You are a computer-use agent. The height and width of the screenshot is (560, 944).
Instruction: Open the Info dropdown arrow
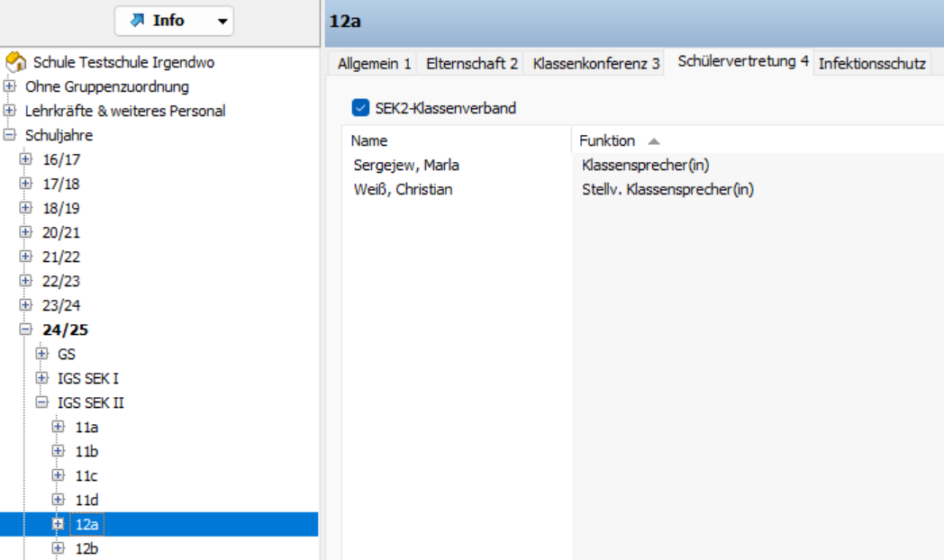click(222, 22)
